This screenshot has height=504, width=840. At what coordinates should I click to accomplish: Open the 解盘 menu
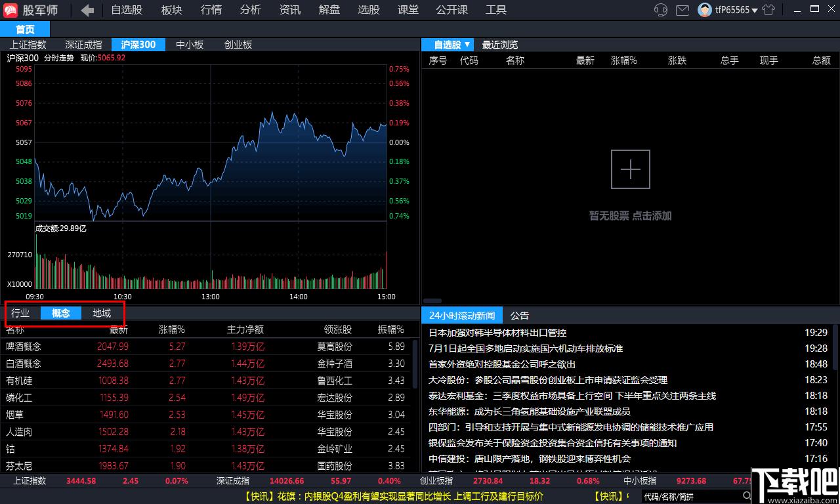pos(329,10)
